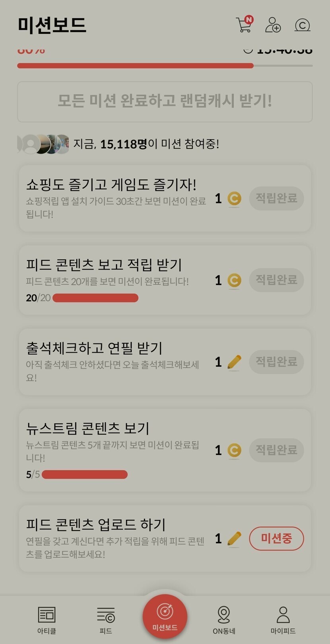Tap the add friend icon

[273, 25]
